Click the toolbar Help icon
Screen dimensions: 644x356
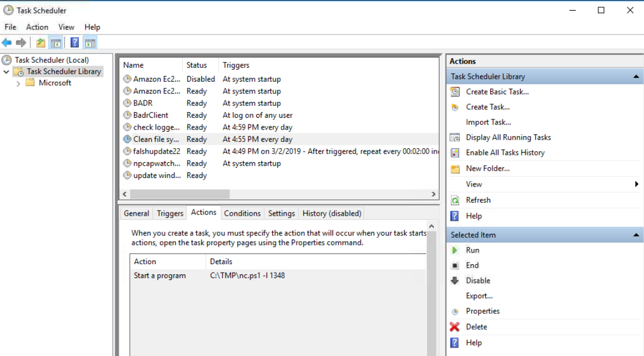(74, 42)
